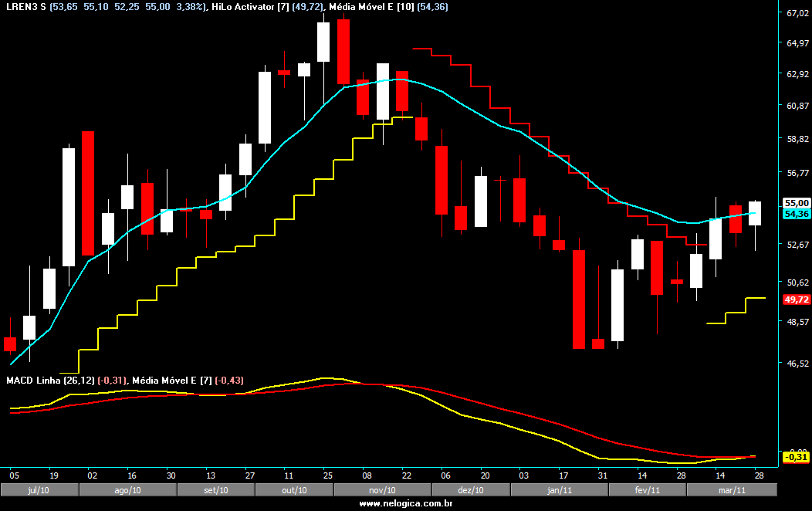Viewport: 812px width, 511px height.
Task: Click the 56,77 price axis label
Action: pos(797,173)
